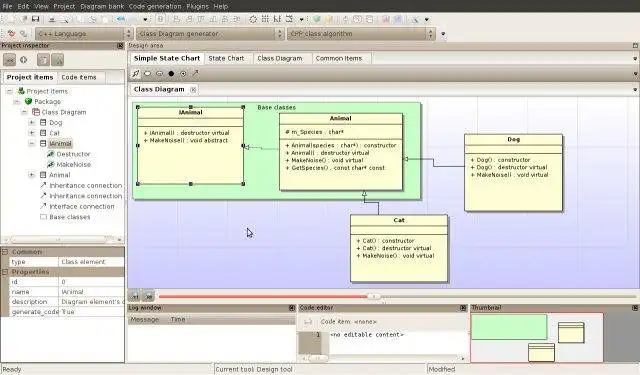
Task: Click the Time column header in Log window
Action: pos(178,320)
